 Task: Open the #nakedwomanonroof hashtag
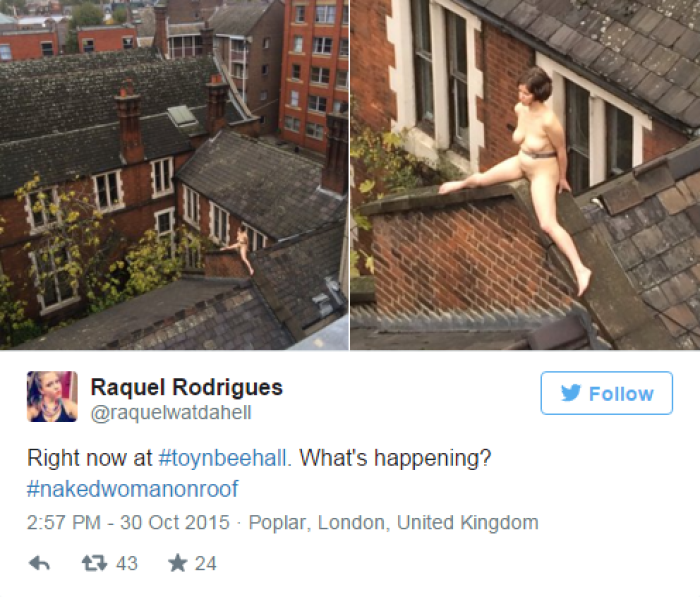(133, 489)
